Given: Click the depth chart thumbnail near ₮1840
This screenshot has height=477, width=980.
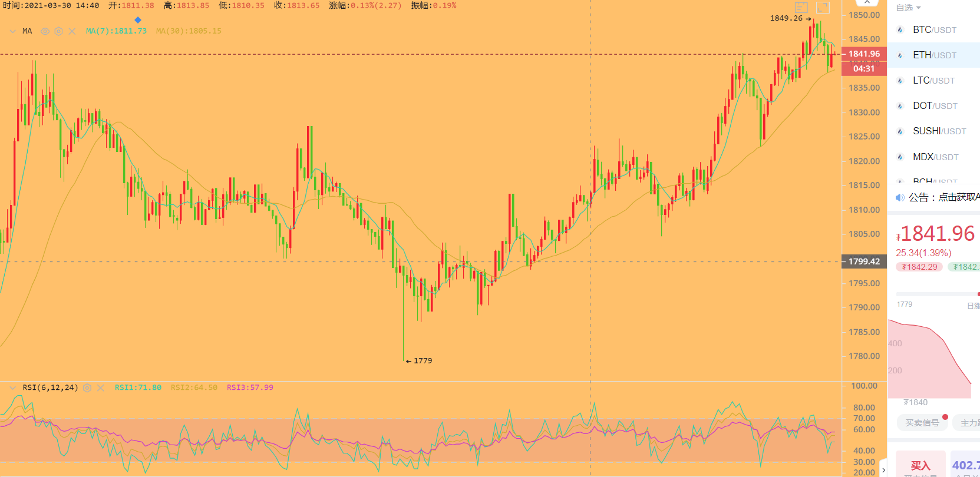Looking at the screenshot, I should pos(929,359).
